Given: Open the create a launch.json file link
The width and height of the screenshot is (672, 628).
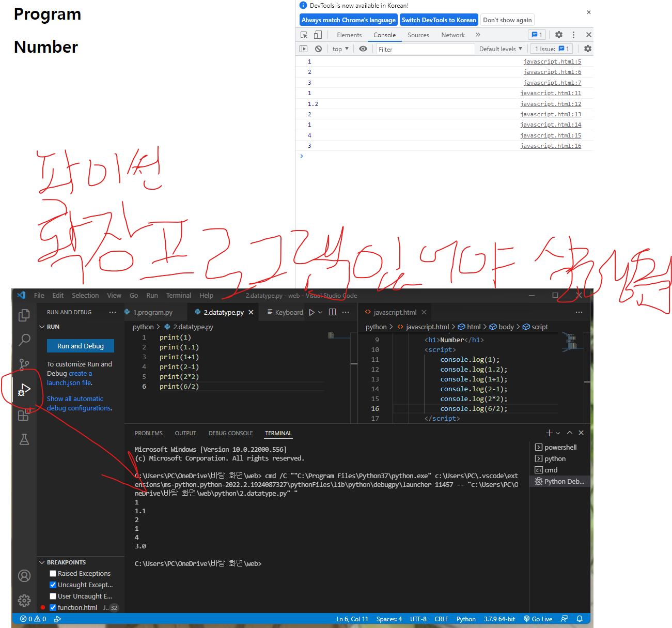Looking at the screenshot, I should [x=70, y=378].
